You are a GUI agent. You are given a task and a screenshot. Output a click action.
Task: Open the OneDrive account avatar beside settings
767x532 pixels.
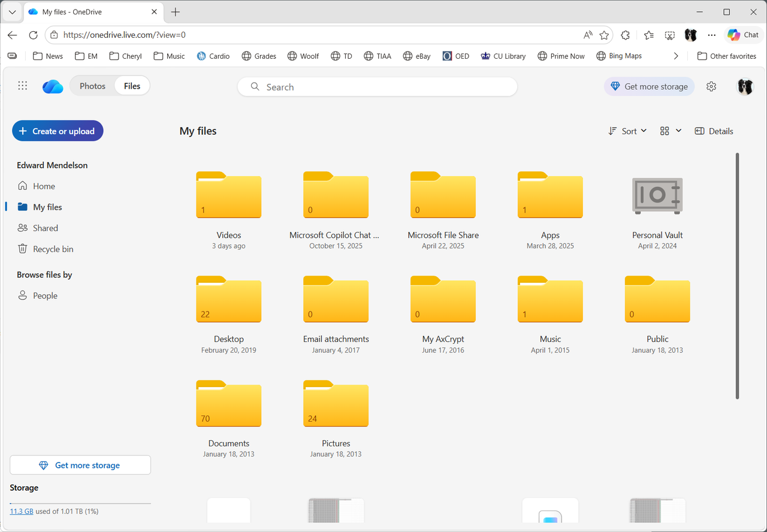click(x=745, y=86)
